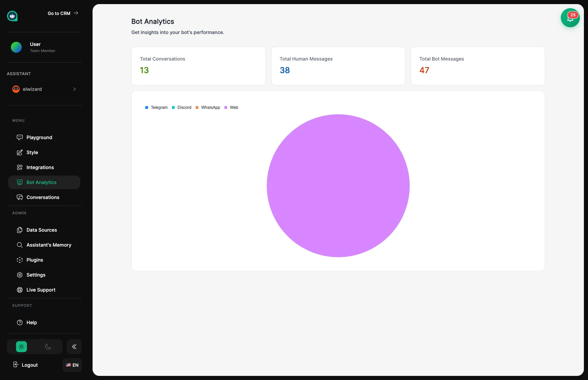Viewport: 588px width, 380px height.
Task: Click the elwizard assistant avatar icon
Action: [16, 89]
